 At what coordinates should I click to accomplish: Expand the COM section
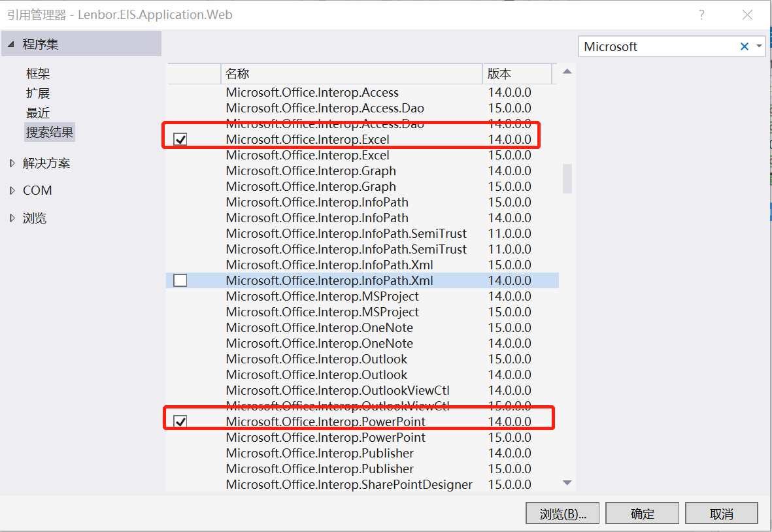click(12, 190)
